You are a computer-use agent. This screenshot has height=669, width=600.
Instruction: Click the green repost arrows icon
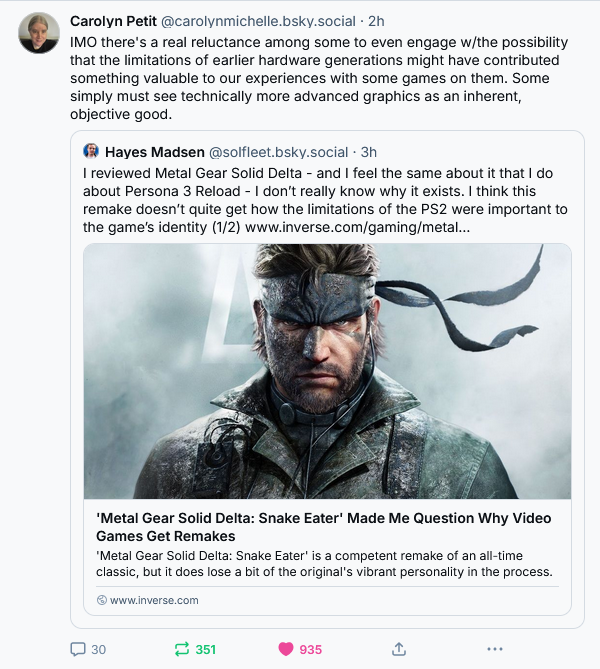coord(182,649)
